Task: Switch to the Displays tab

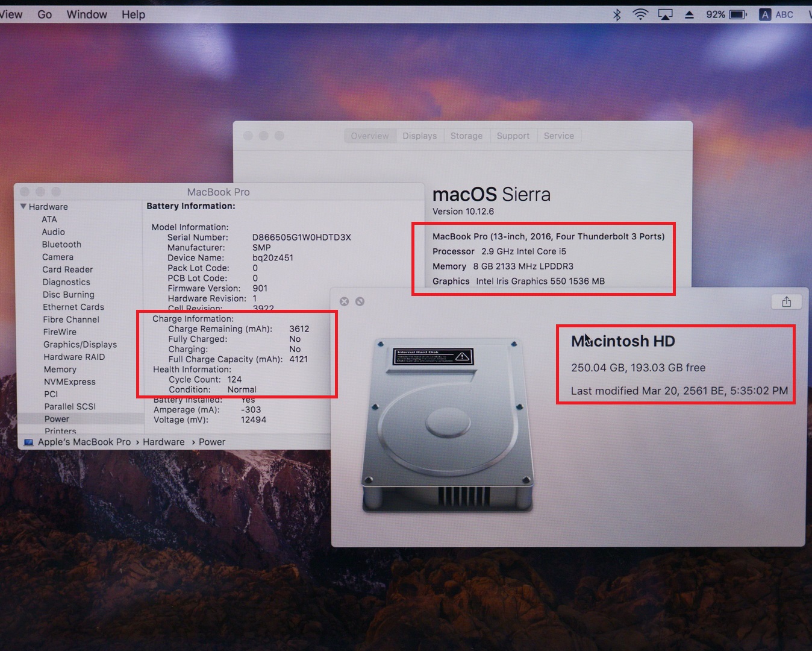Action: pyautogui.click(x=420, y=136)
